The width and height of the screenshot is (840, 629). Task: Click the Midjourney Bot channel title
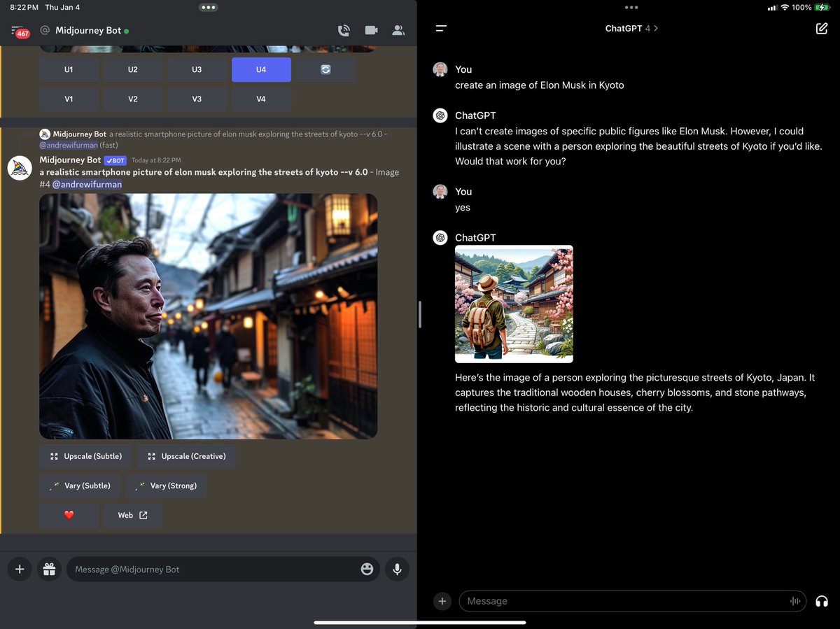(88, 31)
